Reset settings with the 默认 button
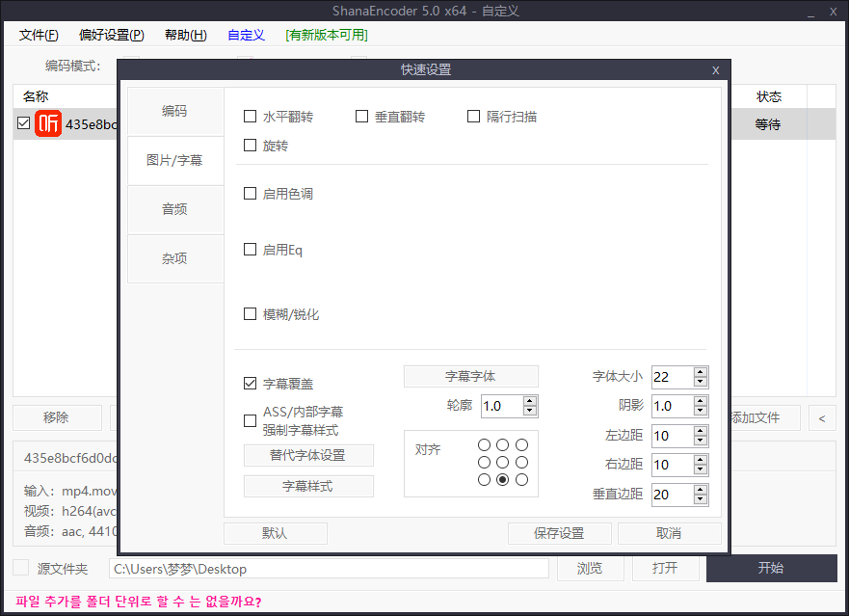The image size is (849, 616). (x=275, y=533)
